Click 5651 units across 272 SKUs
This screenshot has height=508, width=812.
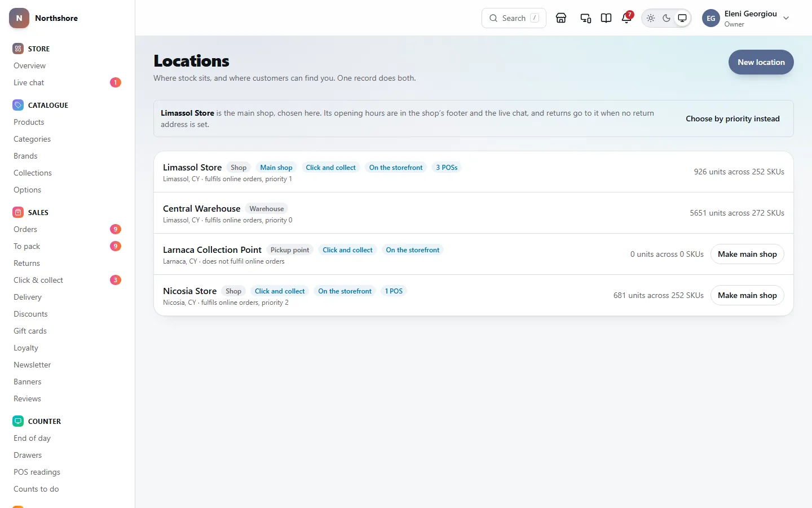point(737,213)
